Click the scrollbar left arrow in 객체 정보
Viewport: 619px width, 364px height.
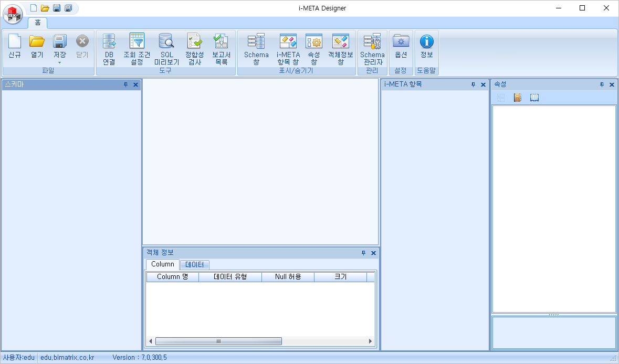coord(150,341)
